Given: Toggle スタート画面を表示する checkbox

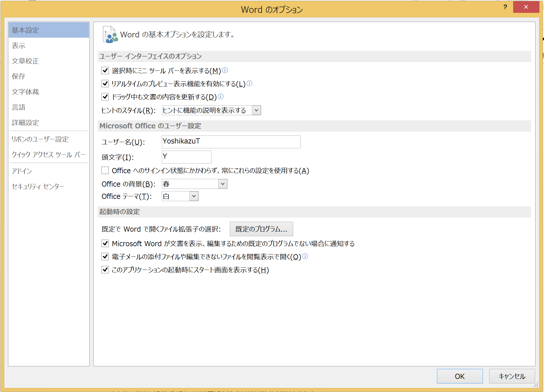Looking at the screenshot, I should click(105, 270).
